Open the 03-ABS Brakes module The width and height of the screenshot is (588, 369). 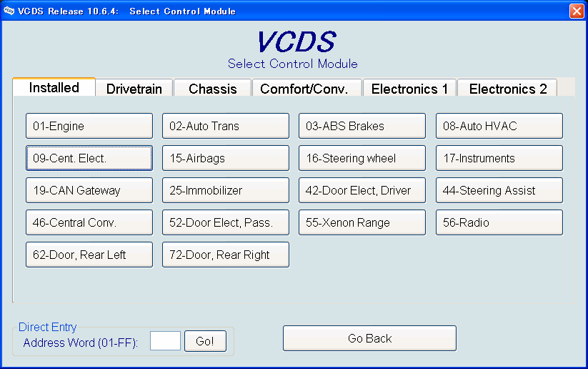point(362,126)
